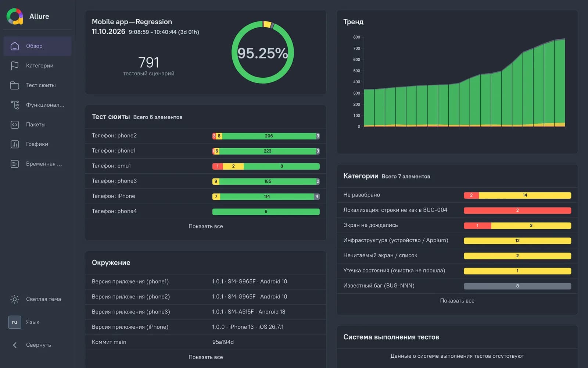The width and height of the screenshot is (588, 368).
Task: Show all categories with Показать все
Action: click(x=457, y=301)
